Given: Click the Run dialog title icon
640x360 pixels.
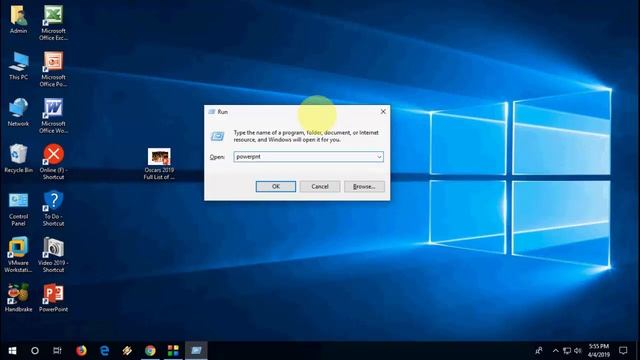Looking at the screenshot, I should pos(211,112).
